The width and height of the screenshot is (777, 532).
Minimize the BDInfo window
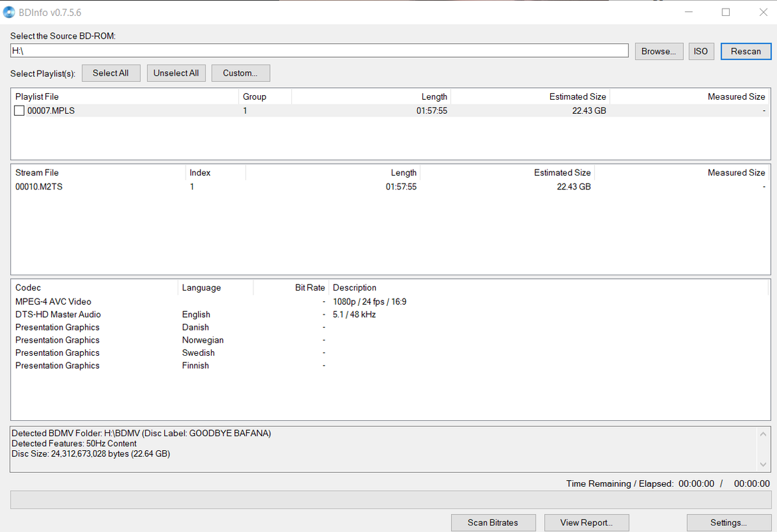point(689,13)
